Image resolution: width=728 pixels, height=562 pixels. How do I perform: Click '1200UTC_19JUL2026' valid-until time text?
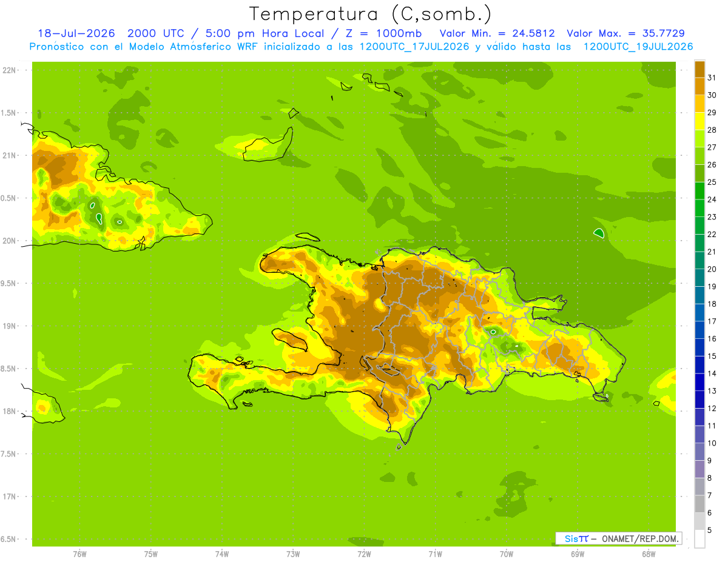click(x=638, y=47)
